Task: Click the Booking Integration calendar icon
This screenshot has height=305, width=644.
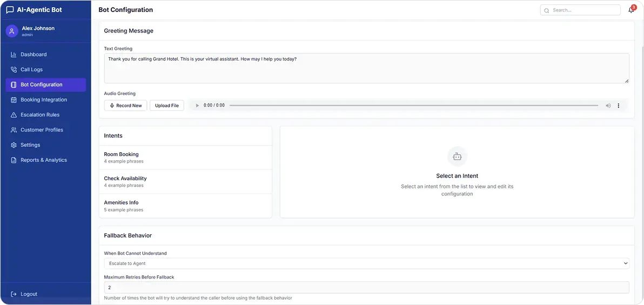Action: click(x=14, y=100)
